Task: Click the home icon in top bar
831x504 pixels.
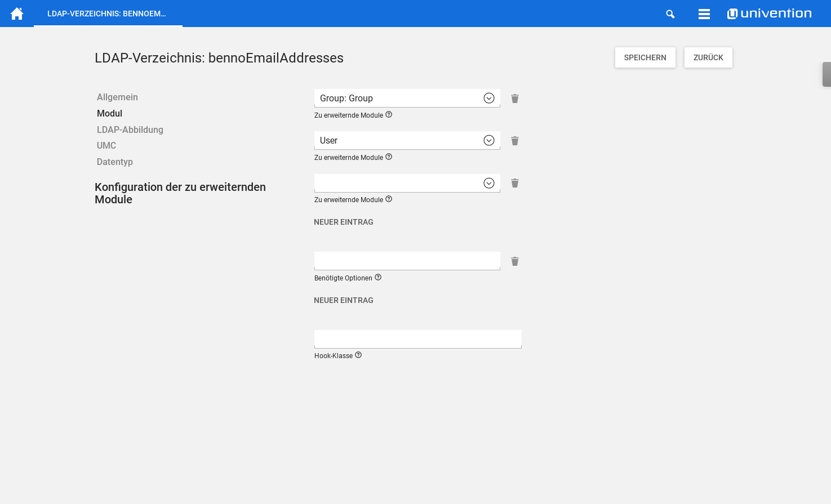Action: pos(17,14)
